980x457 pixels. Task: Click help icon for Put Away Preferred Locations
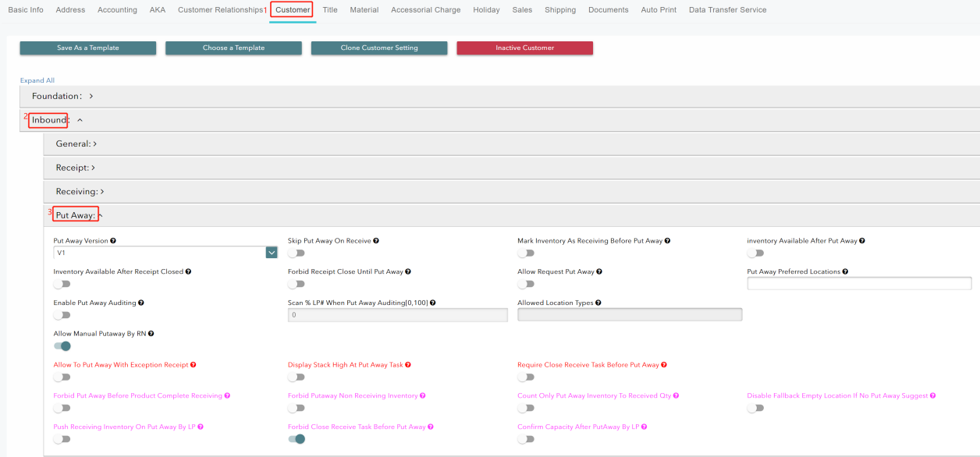[x=845, y=271]
